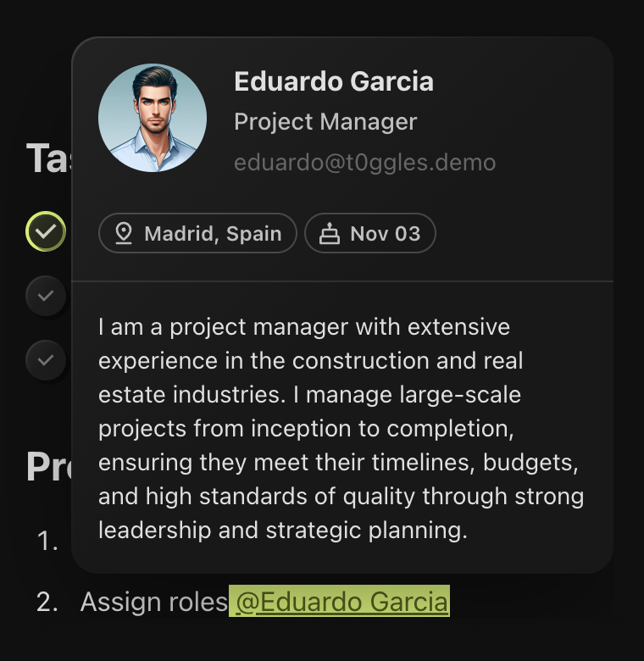Click list item number 1
Image resolution: width=644 pixels, height=661 pixels.
[x=47, y=541]
